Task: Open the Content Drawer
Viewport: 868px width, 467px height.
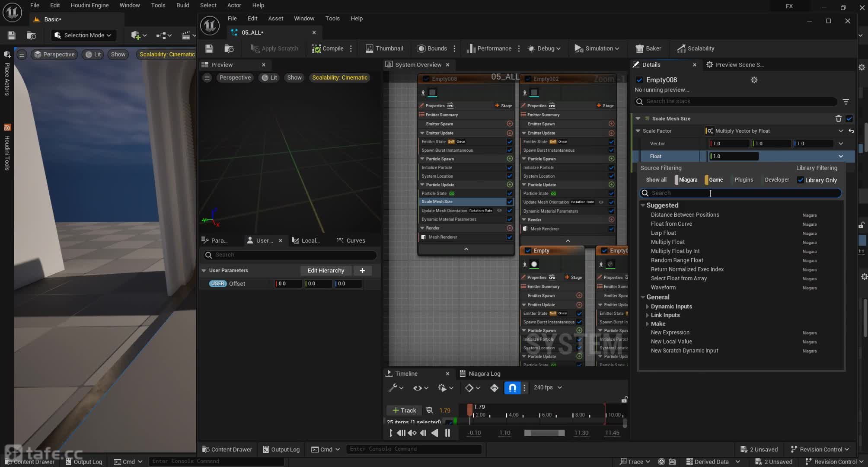Action: tap(227, 450)
